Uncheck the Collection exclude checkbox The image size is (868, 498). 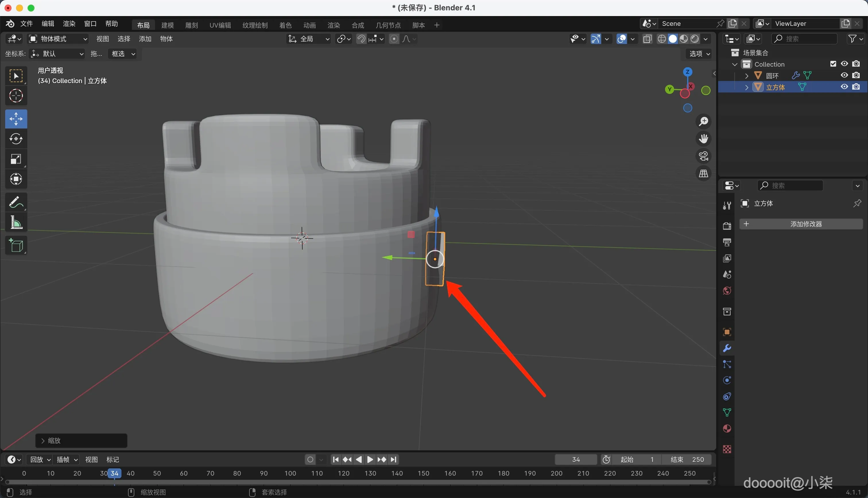click(833, 64)
